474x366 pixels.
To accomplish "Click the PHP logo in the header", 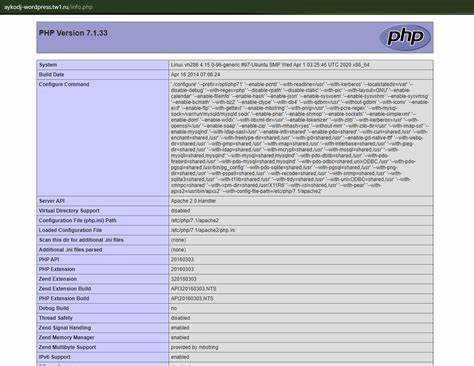I will pyautogui.click(x=405, y=37).
